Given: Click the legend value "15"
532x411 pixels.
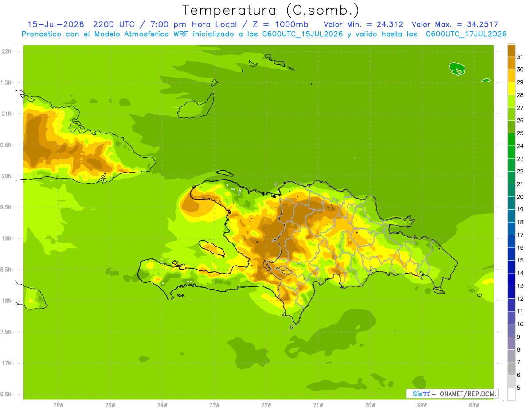Looking at the screenshot, I should (520, 260).
